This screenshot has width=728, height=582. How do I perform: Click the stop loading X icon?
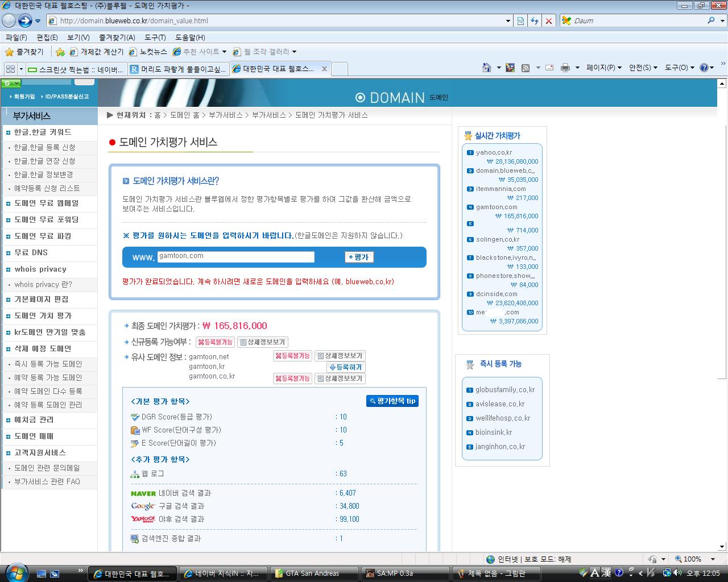pos(548,21)
